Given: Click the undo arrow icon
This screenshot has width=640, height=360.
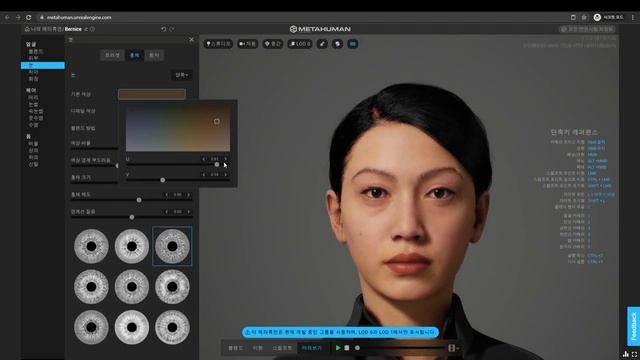Looking at the screenshot, I should (x=164, y=29).
